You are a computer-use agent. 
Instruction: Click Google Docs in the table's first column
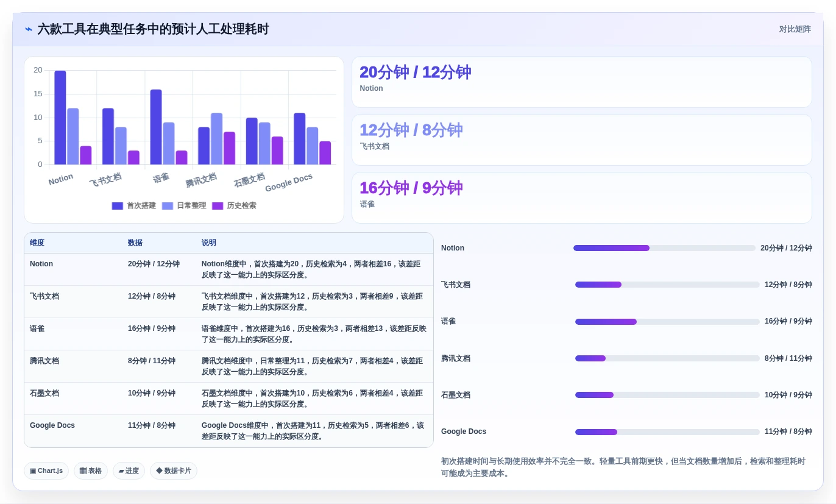point(52,425)
